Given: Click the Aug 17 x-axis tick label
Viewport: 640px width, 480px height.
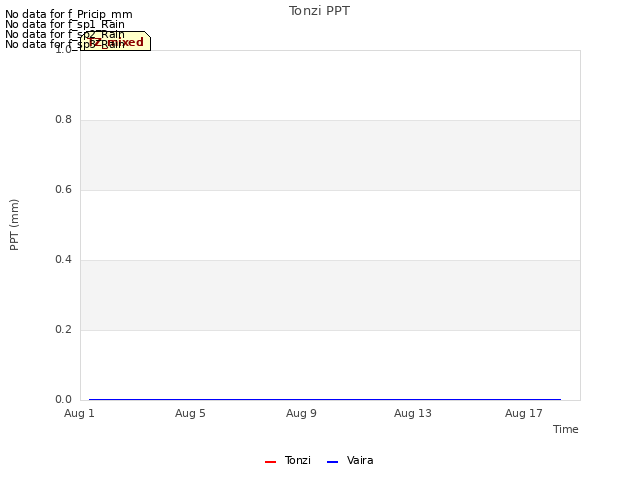Looking at the screenshot, I should tap(524, 413).
